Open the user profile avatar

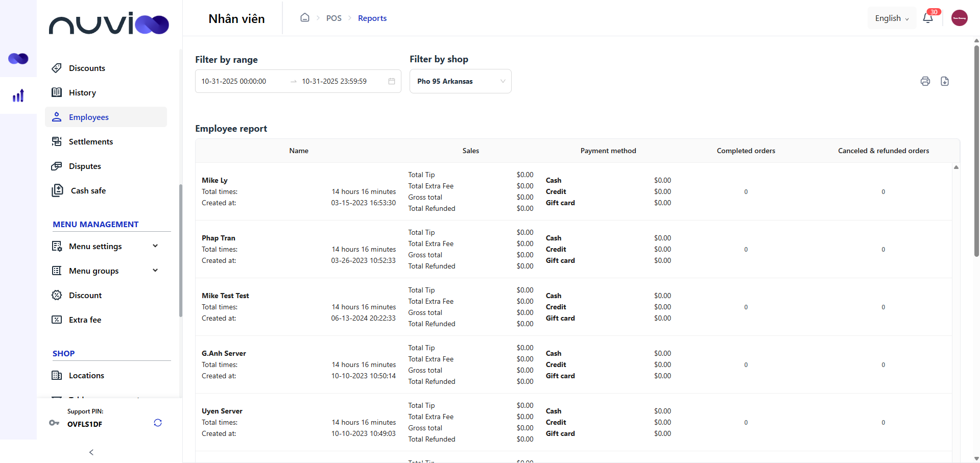coord(959,18)
